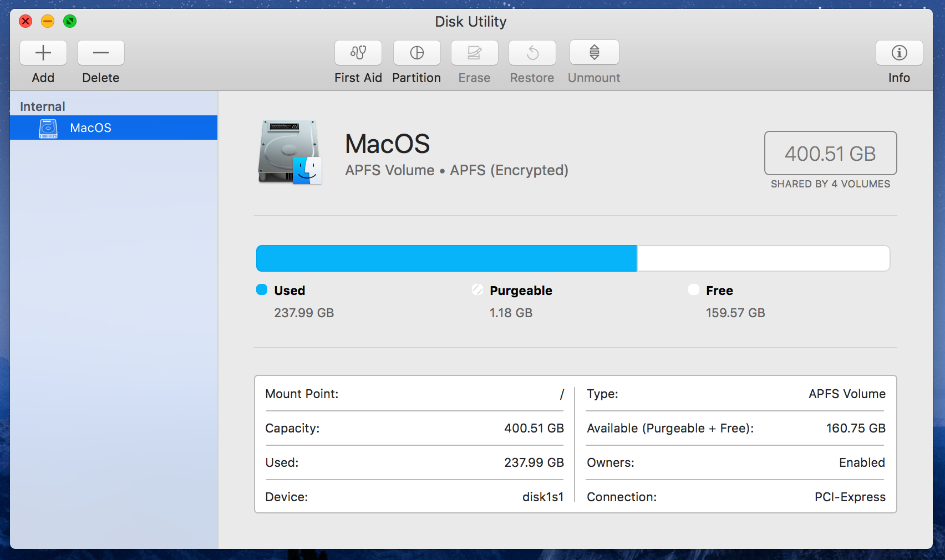Click the 160.75 GB available value

click(856, 428)
